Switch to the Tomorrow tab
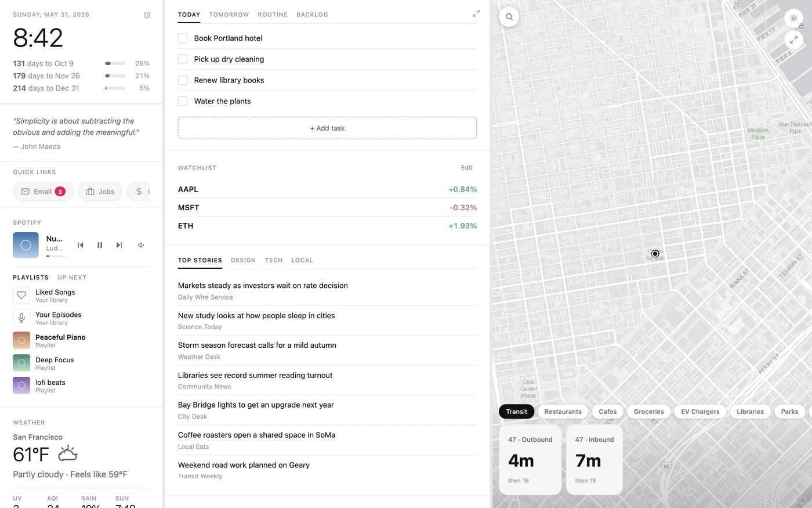 click(x=229, y=15)
